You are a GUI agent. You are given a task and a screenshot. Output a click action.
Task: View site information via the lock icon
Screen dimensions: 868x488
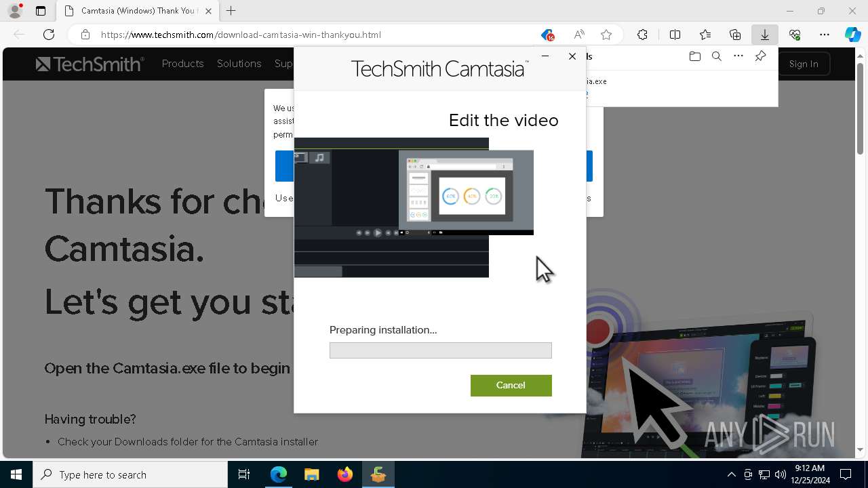[85, 35]
